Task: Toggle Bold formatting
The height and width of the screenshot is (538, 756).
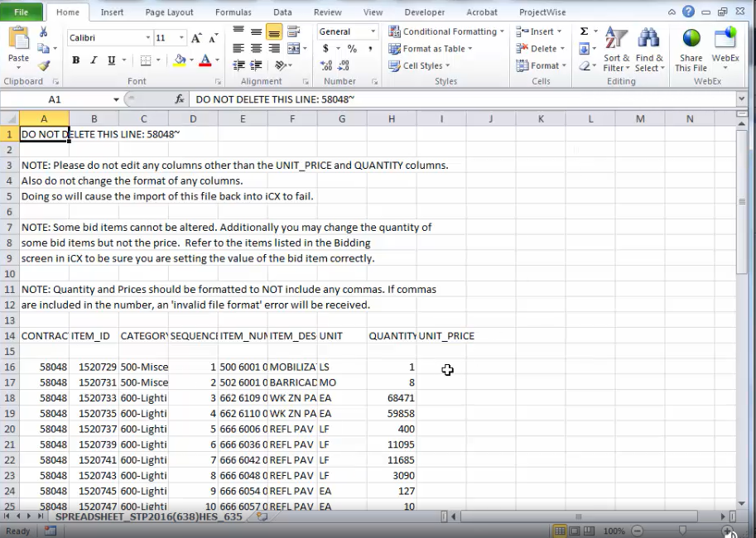Action: [75, 60]
